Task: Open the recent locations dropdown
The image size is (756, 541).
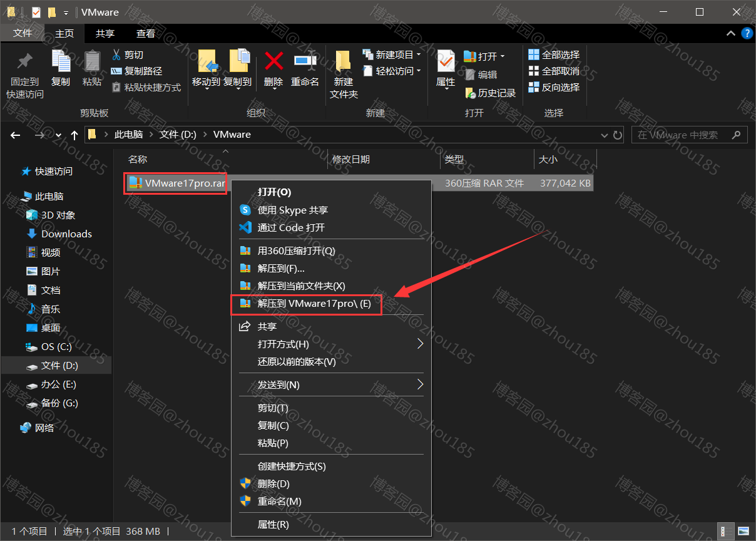Action: point(58,135)
